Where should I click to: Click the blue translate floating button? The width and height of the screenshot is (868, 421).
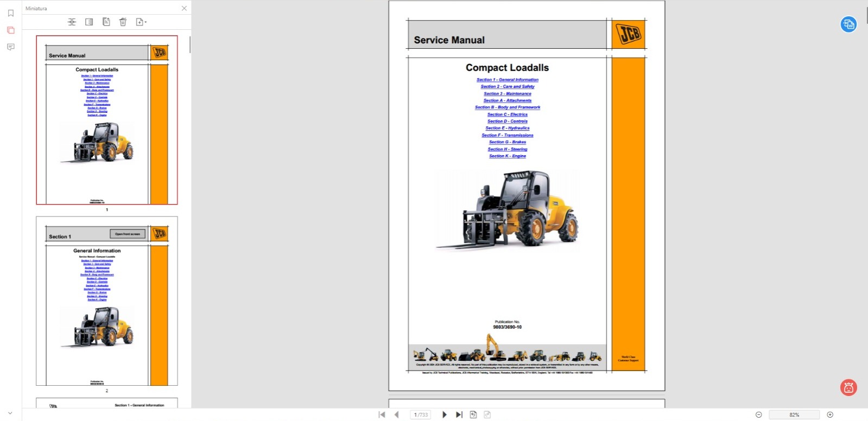(x=849, y=24)
